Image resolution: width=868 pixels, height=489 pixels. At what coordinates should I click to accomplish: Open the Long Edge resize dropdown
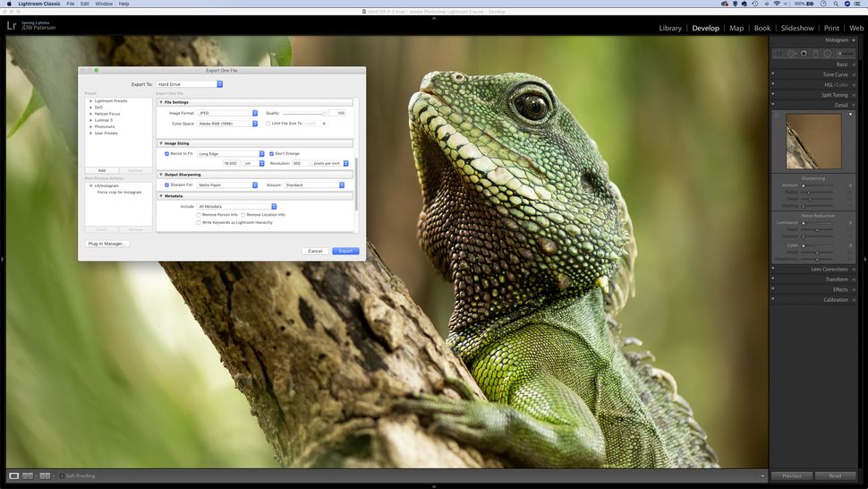[x=231, y=153]
